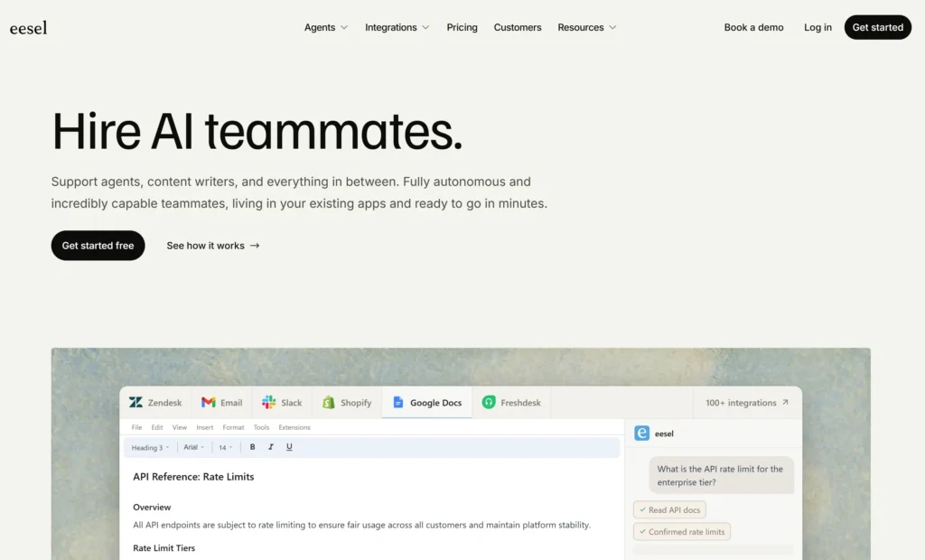
Task: Open the Pricing page
Action: click(462, 28)
